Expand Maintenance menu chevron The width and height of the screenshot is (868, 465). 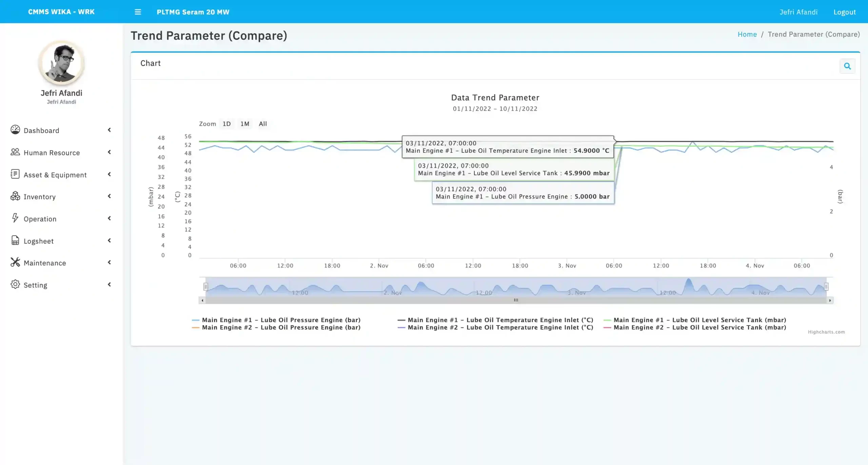[109, 262]
